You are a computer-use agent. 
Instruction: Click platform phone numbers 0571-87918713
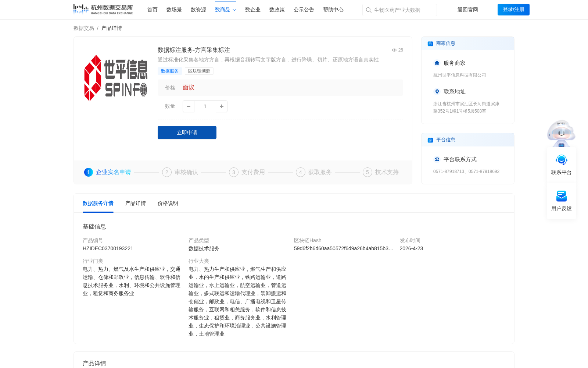[x=466, y=171]
